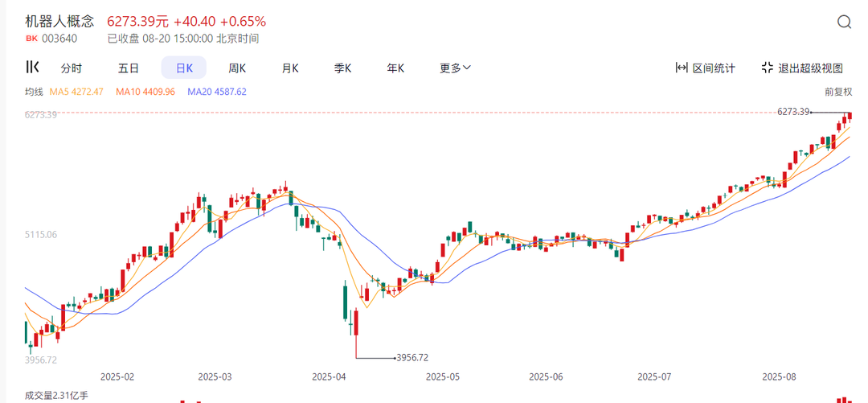Click the red BK sector badge
This screenshot has width=868, height=403.
tap(32, 38)
